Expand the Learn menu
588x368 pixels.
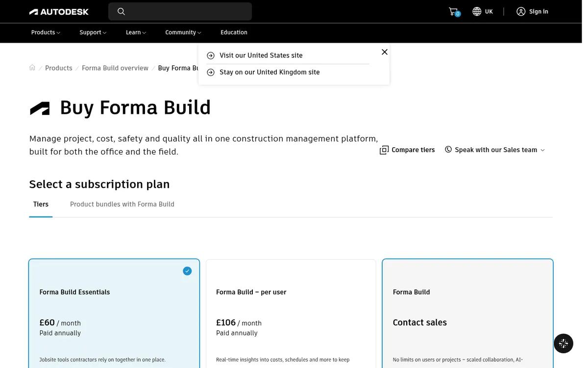click(x=136, y=32)
